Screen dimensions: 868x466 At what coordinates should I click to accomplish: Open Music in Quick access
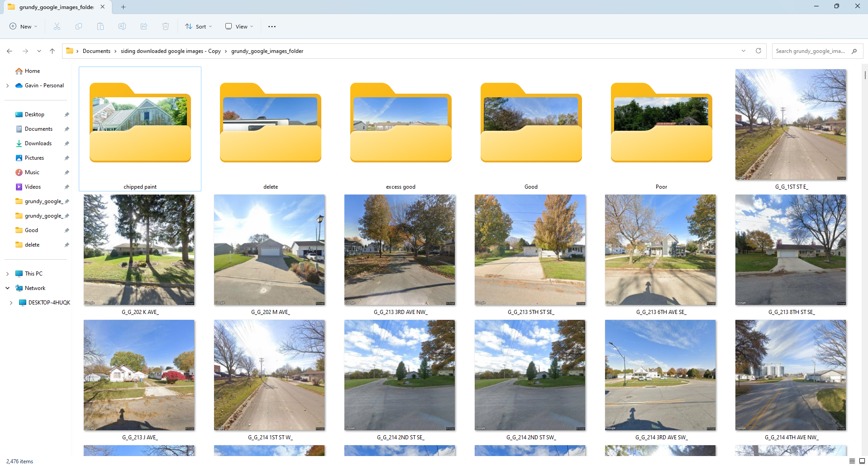(32, 172)
